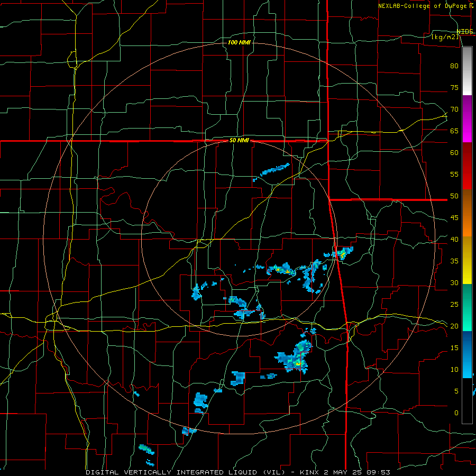Click the legend value 10
Viewport: 476px width, 476px height.
454,370
